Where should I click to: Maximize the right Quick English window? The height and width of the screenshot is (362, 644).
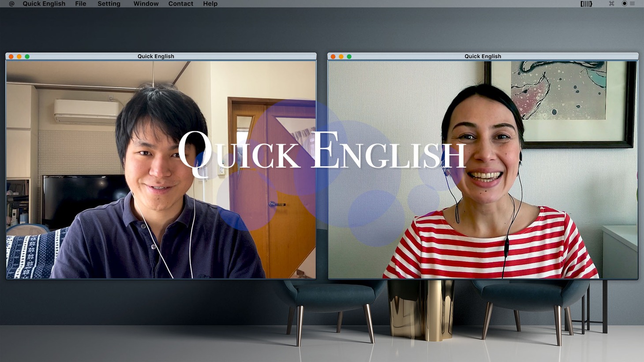click(349, 56)
